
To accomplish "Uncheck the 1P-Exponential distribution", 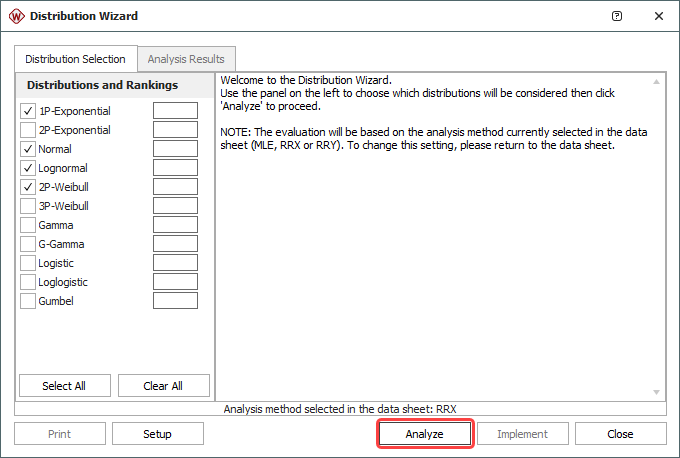I will coord(28,111).
